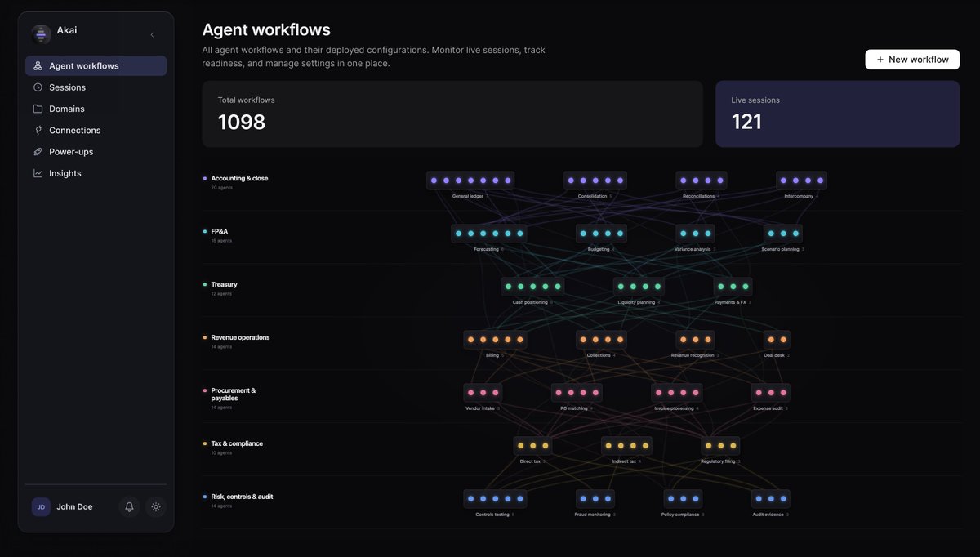Select the Revenue recognition agent node
Screen dimensions: 980x557
695,340
